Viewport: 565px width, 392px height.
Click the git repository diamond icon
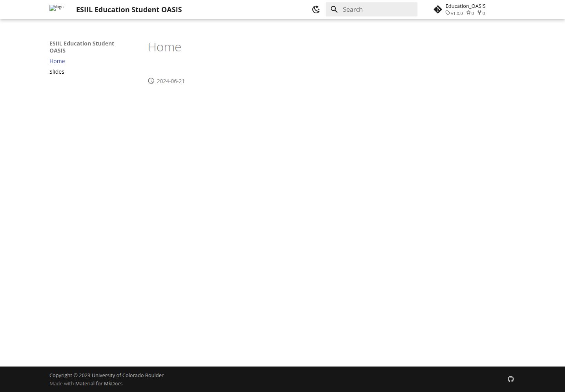(x=438, y=9)
